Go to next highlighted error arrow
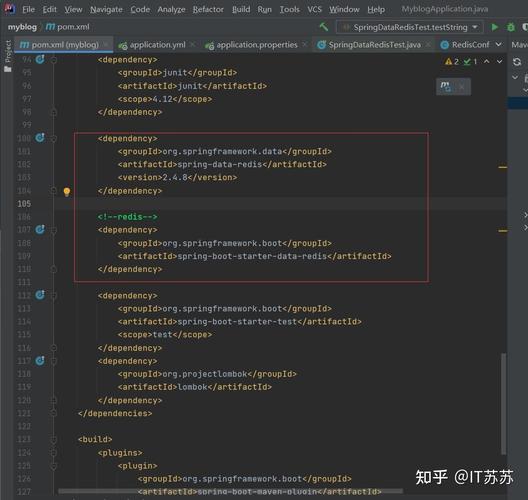 pyautogui.click(x=499, y=61)
